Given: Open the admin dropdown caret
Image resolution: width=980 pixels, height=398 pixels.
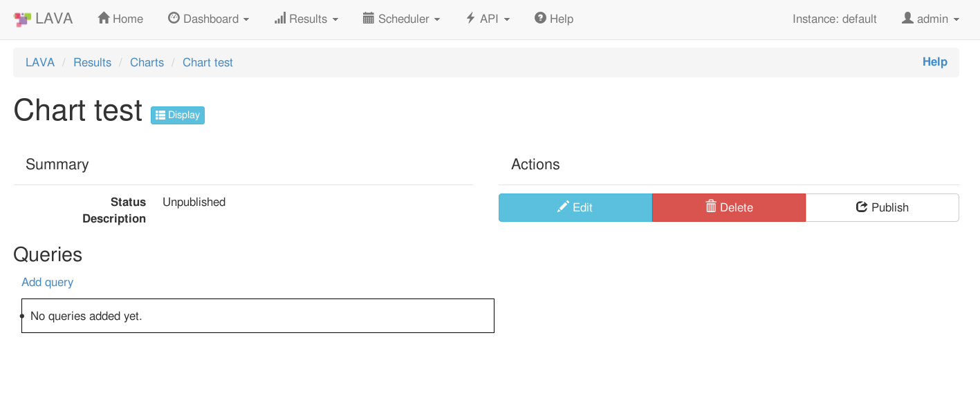Looking at the screenshot, I should pyautogui.click(x=956, y=20).
